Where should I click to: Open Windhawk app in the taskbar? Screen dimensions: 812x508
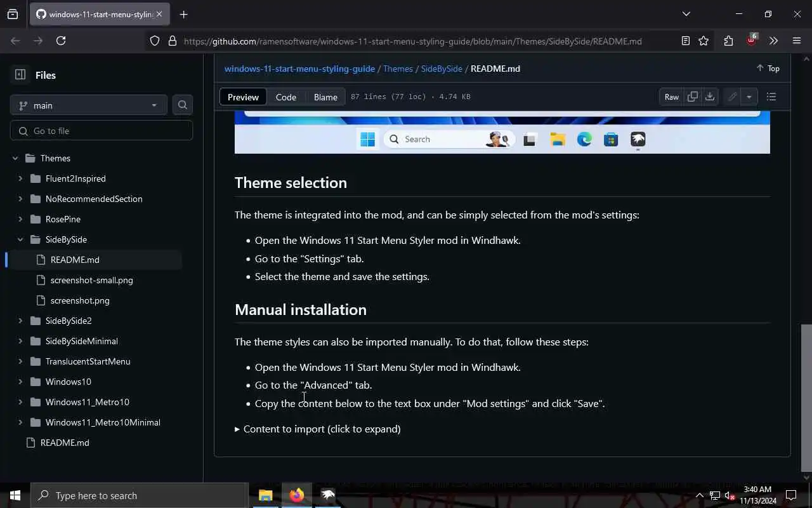click(x=328, y=495)
